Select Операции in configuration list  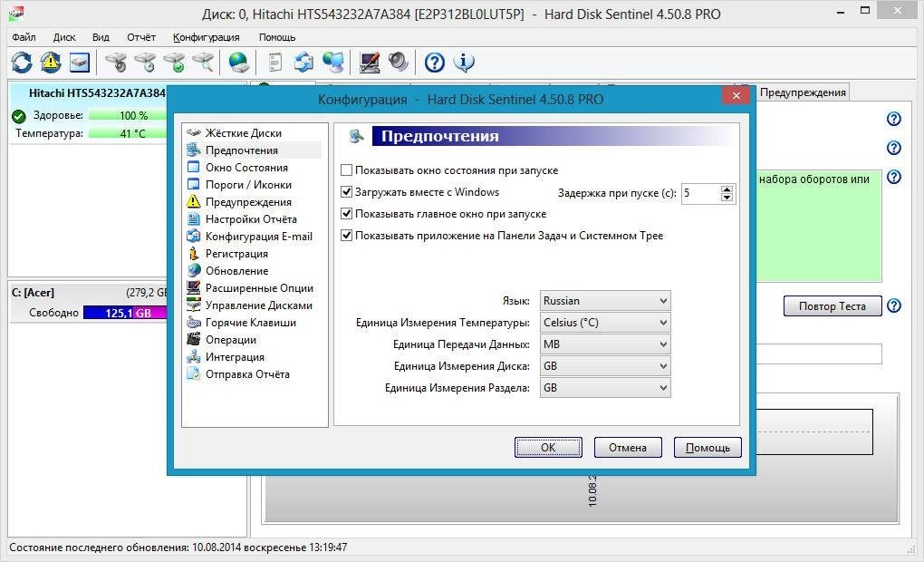point(230,340)
